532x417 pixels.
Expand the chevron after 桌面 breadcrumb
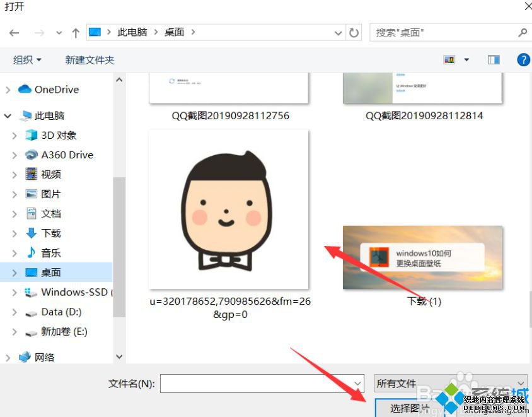(193, 32)
